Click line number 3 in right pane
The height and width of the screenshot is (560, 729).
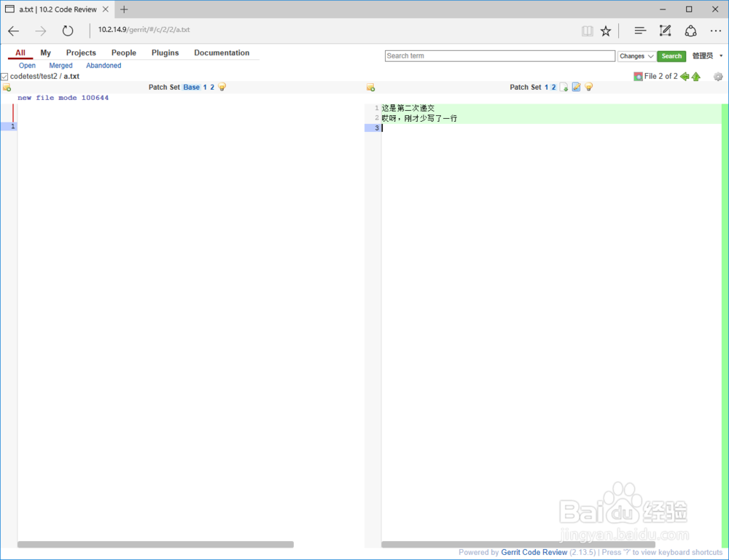[377, 128]
